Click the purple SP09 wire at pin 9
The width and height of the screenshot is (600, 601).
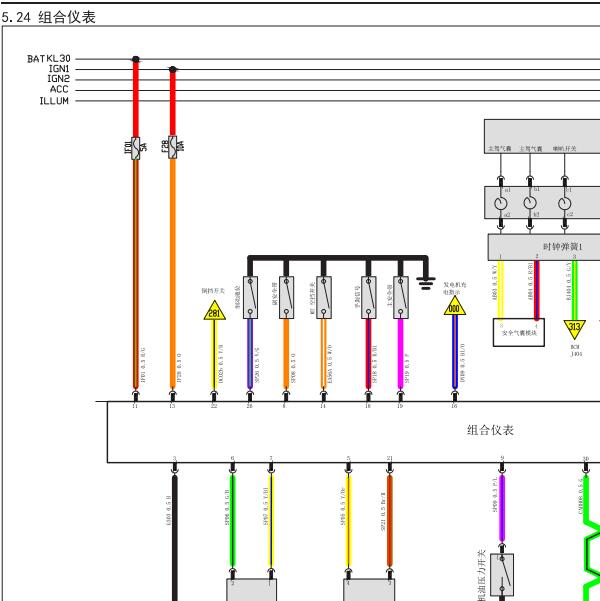502,508
